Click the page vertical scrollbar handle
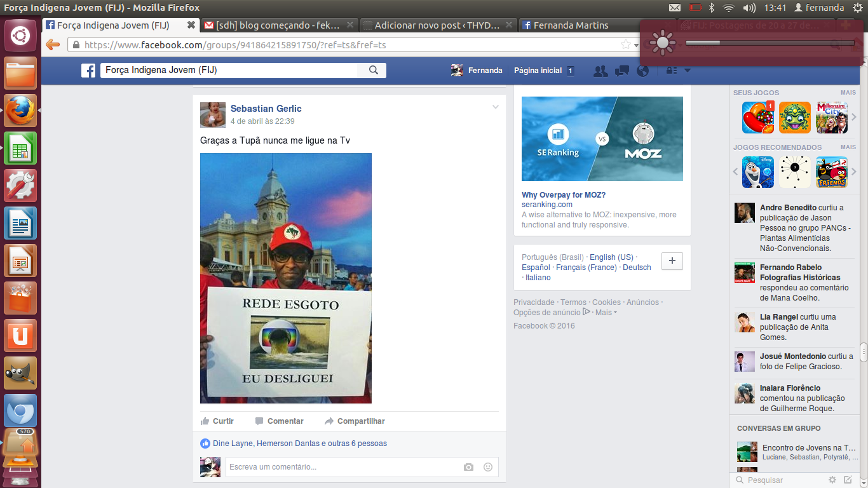The image size is (868, 488). (864, 351)
